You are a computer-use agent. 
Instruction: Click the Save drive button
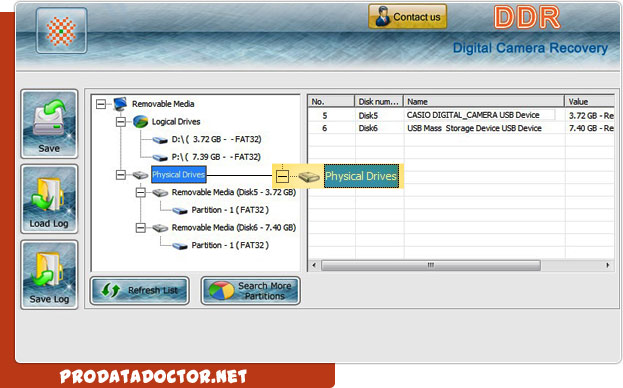point(49,124)
